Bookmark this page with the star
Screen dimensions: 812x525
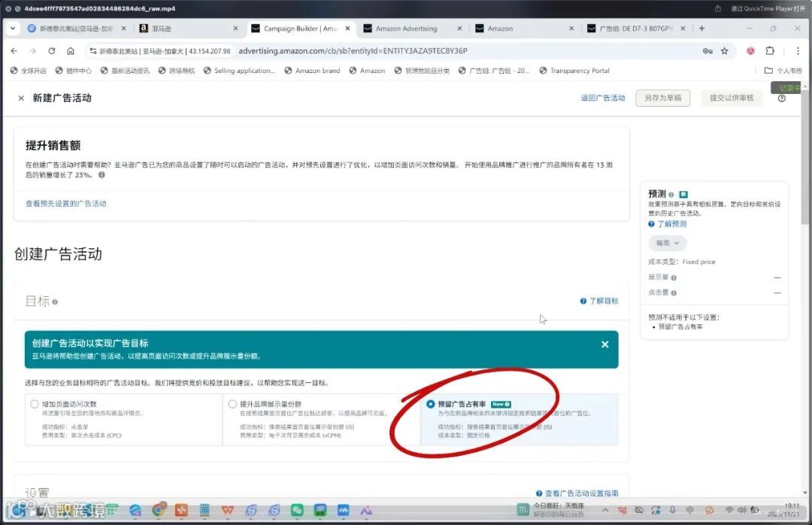725,51
